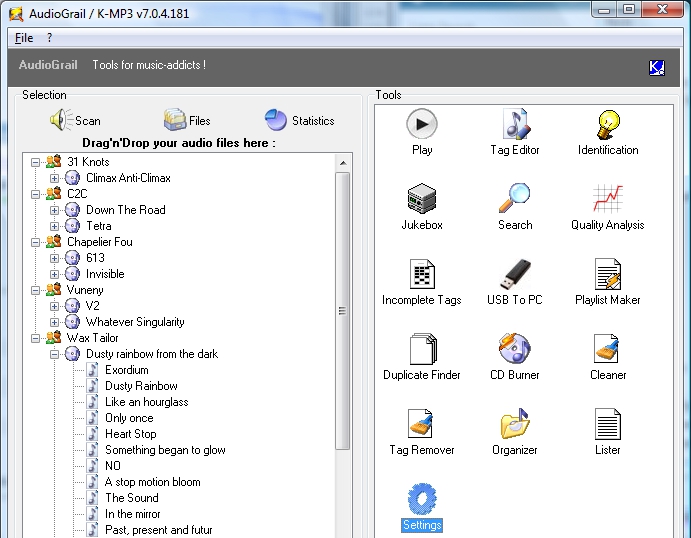Click the K logo in the banner
The height and width of the screenshot is (538, 691).
coord(657,67)
